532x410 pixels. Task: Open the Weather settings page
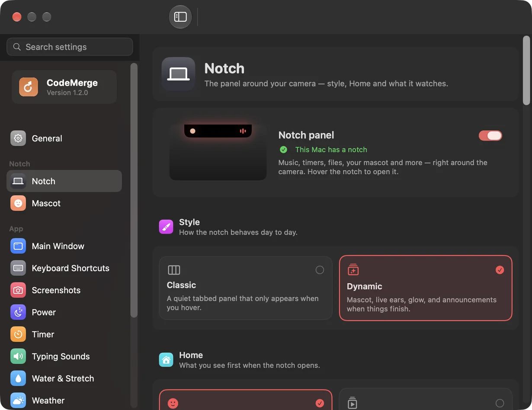point(64,400)
